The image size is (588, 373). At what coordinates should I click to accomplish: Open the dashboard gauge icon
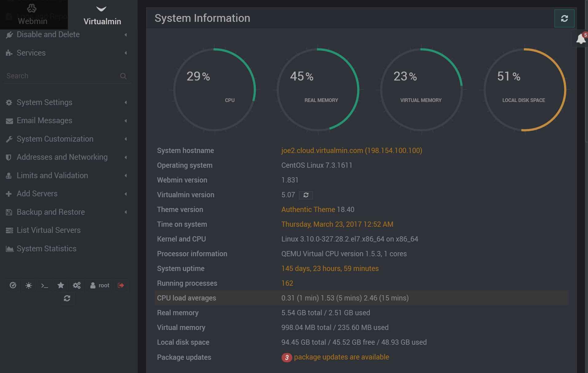pyautogui.click(x=13, y=285)
